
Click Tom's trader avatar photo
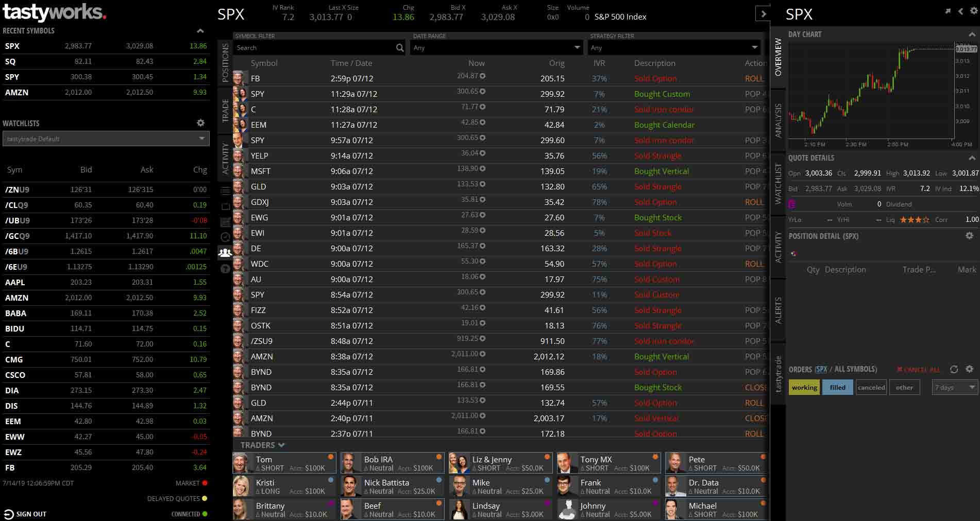[242, 463]
